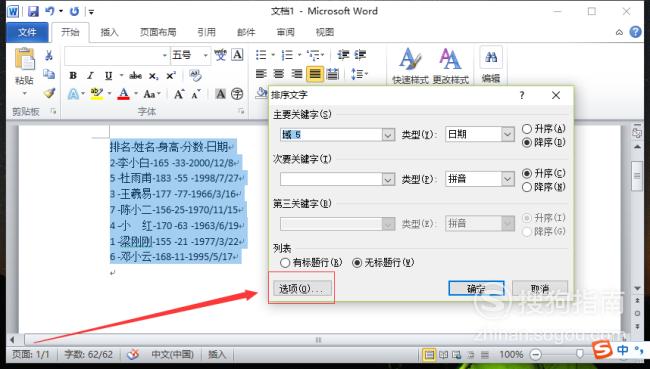The width and height of the screenshot is (650, 369).
Task: Click the Paste clipboard icon
Action: [24, 59]
